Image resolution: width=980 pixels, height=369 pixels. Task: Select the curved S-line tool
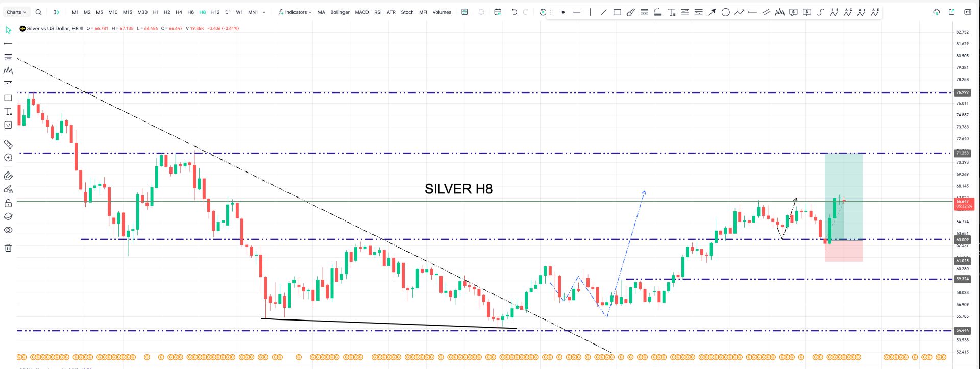pos(820,12)
